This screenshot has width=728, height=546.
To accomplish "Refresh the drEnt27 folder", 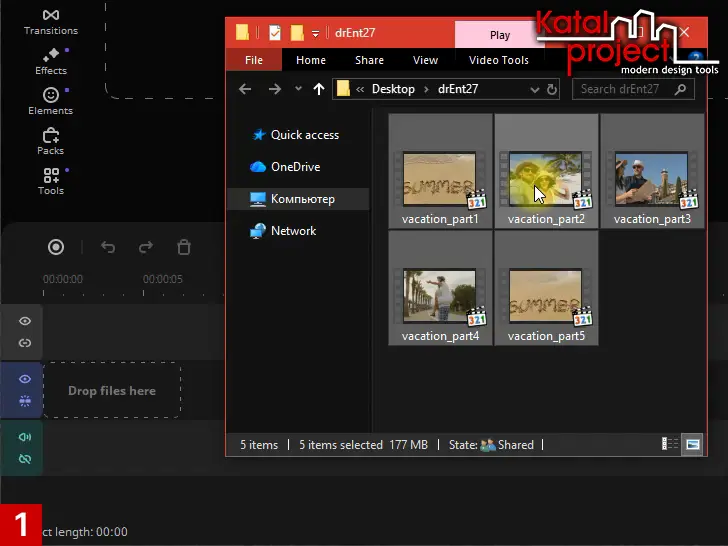I will pyautogui.click(x=552, y=89).
